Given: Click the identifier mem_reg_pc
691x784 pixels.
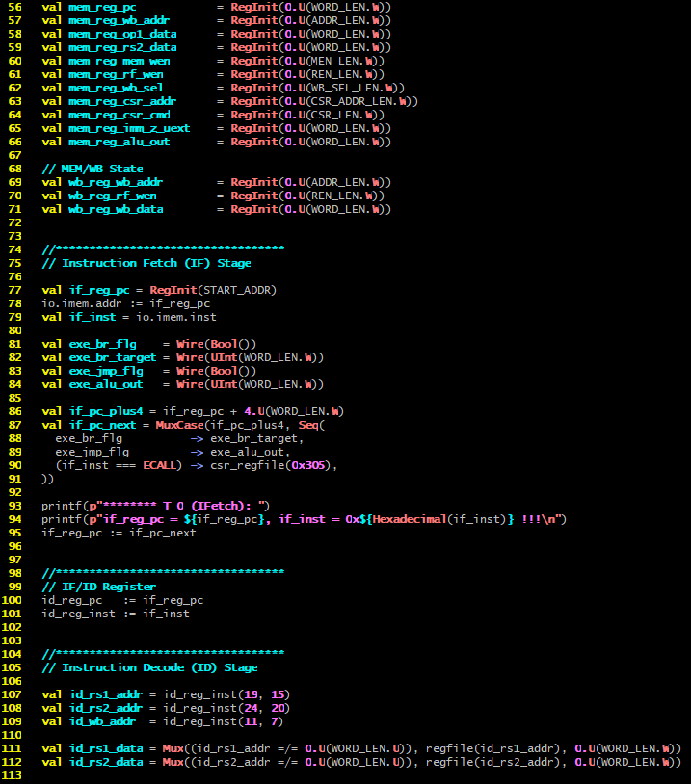Looking at the screenshot, I should tap(102, 8).
